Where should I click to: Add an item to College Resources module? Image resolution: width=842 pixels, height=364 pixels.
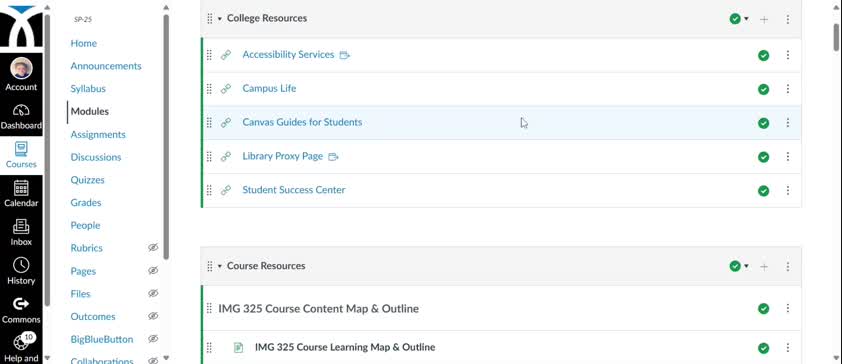764,19
